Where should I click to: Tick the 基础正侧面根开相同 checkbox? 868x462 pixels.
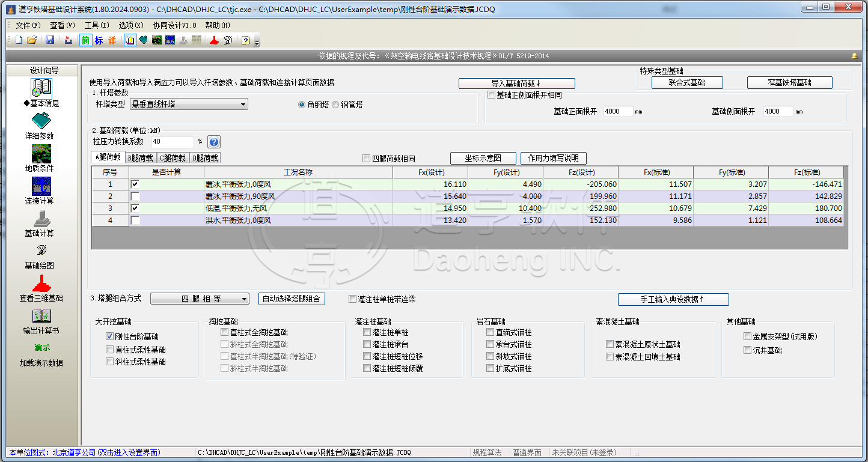pyautogui.click(x=492, y=95)
